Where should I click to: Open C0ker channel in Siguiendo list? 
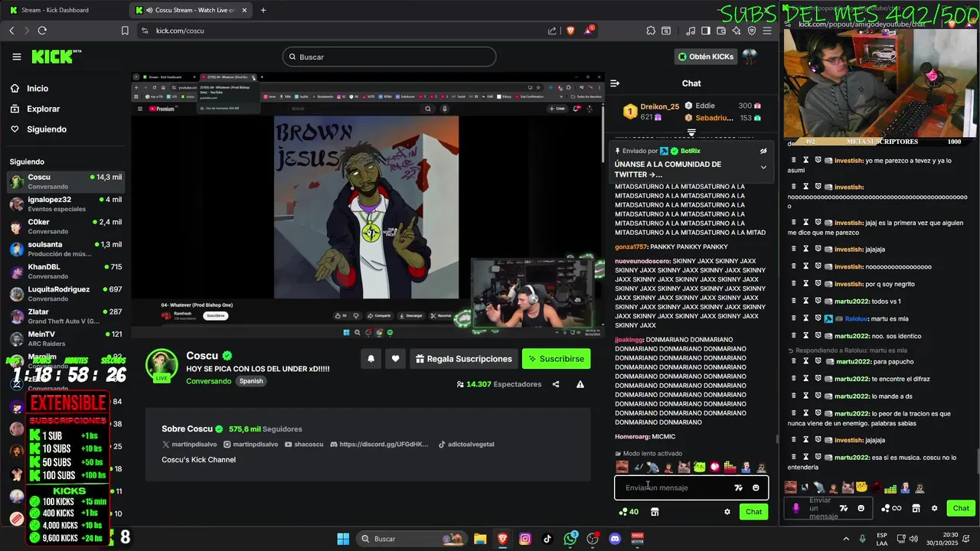(x=65, y=227)
